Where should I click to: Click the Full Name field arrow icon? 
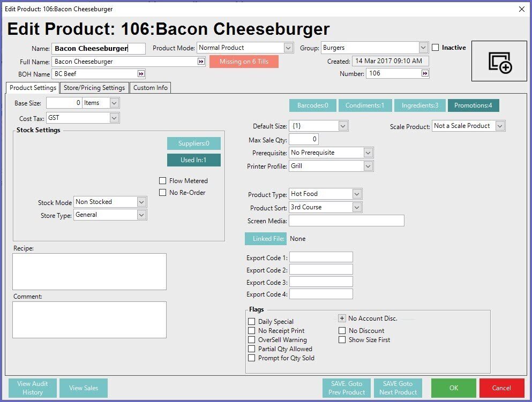click(x=201, y=62)
